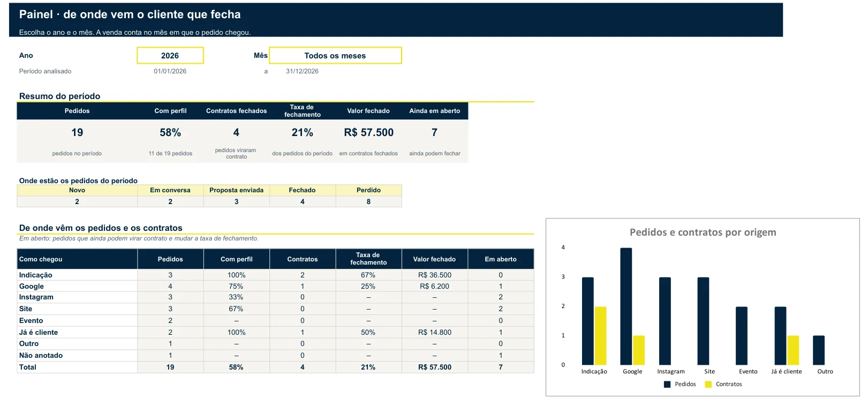Click the Em aberto column header
868x406 pixels.
pyautogui.click(x=501, y=259)
